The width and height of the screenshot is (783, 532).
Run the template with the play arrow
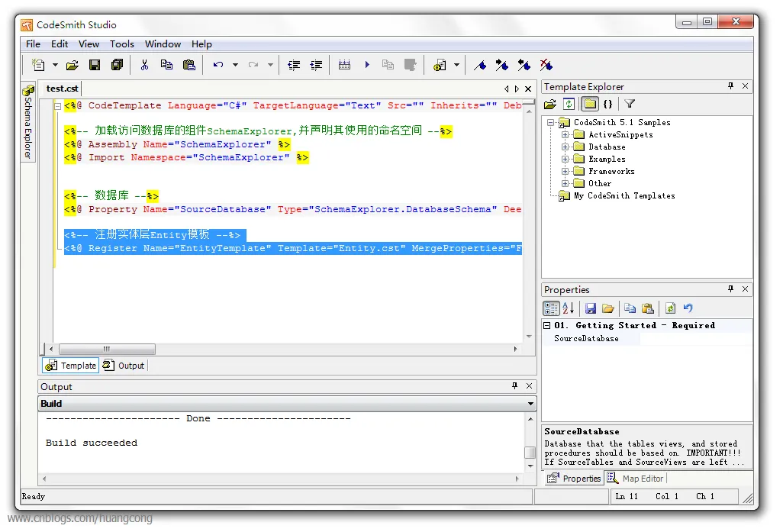367,65
